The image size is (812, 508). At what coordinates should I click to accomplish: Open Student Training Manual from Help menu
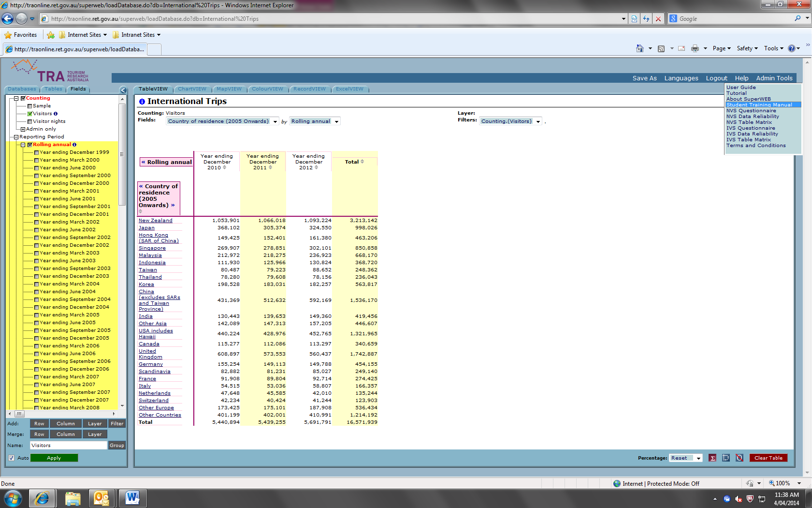(x=759, y=105)
